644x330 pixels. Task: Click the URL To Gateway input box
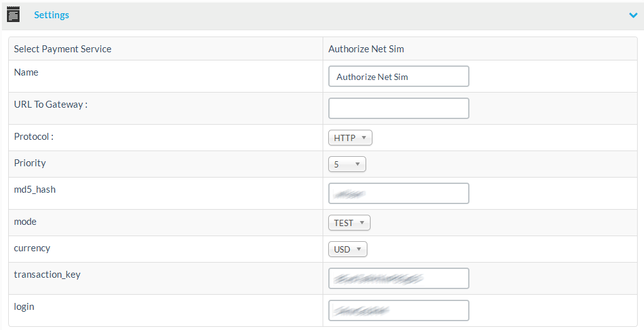pos(398,108)
